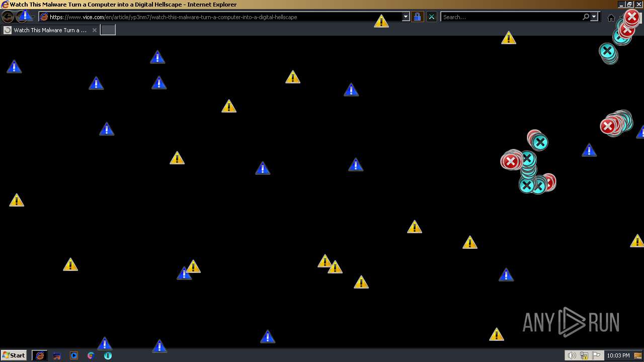View the security lock report icon
The image size is (644, 362).
[417, 17]
